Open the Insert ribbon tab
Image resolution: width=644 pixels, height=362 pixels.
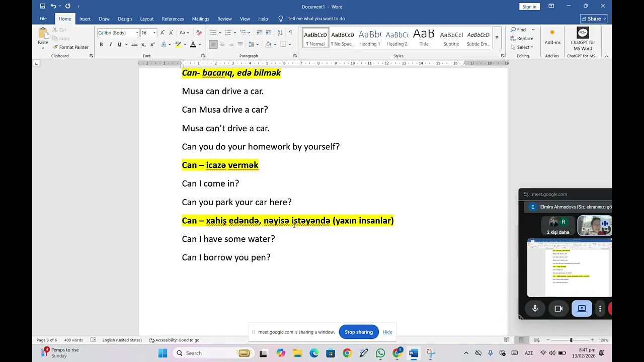[85, 19]
